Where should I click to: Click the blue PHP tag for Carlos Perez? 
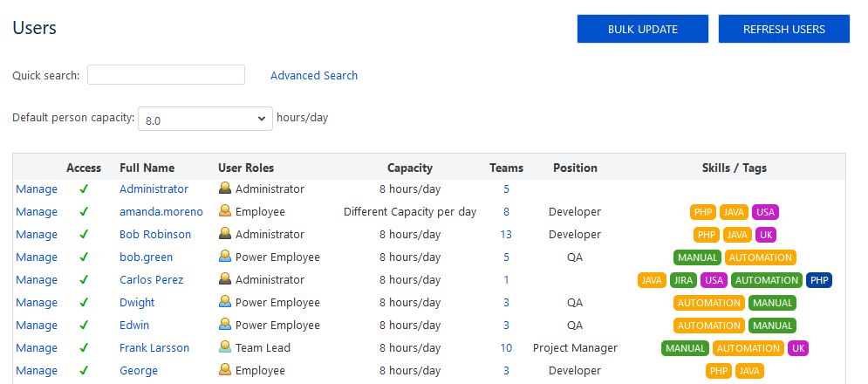819,280
